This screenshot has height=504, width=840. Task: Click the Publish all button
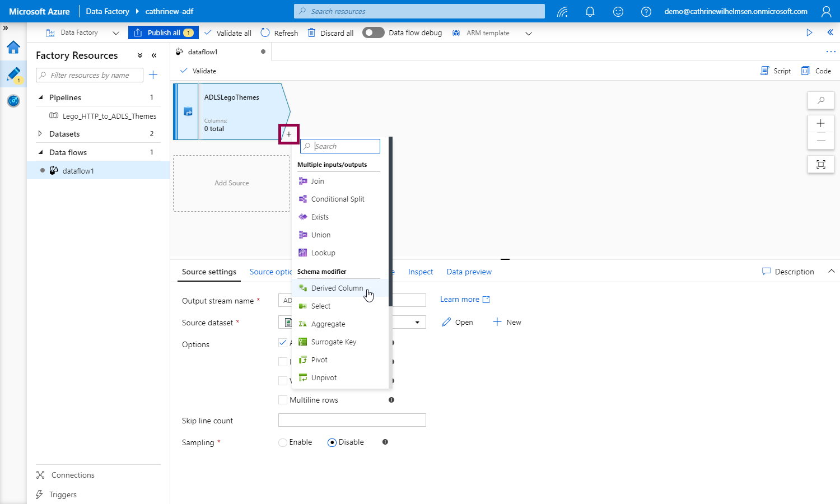[x=161, y=32]
